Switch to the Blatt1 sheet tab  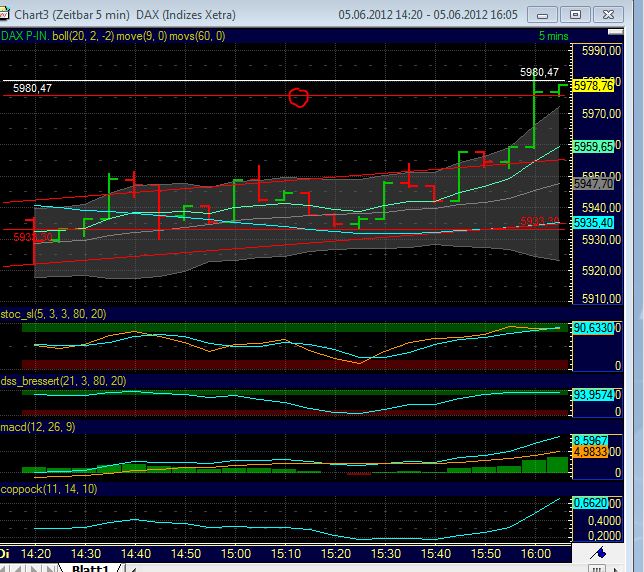tap(90, 568)
